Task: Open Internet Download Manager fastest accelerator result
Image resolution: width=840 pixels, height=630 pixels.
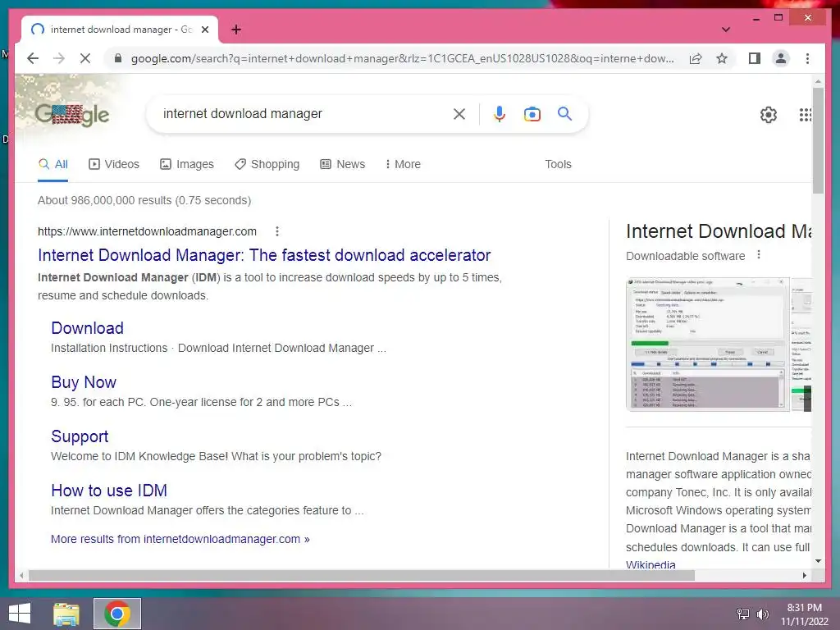Action: (x=264, y=255)
